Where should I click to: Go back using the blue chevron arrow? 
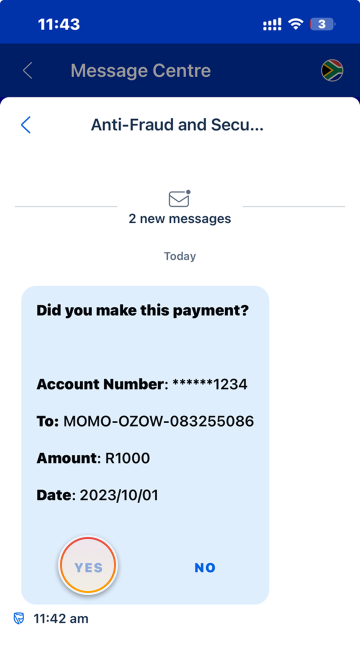[x=26, y=125]
